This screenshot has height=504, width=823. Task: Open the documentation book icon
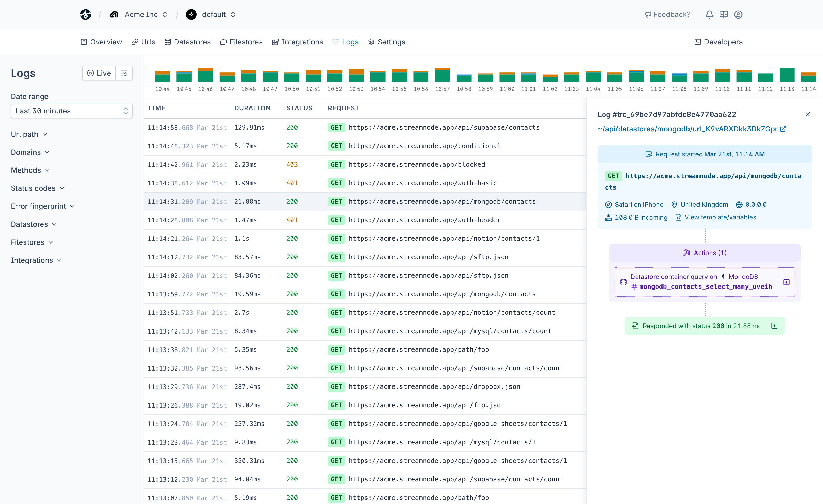coord(723,14)
